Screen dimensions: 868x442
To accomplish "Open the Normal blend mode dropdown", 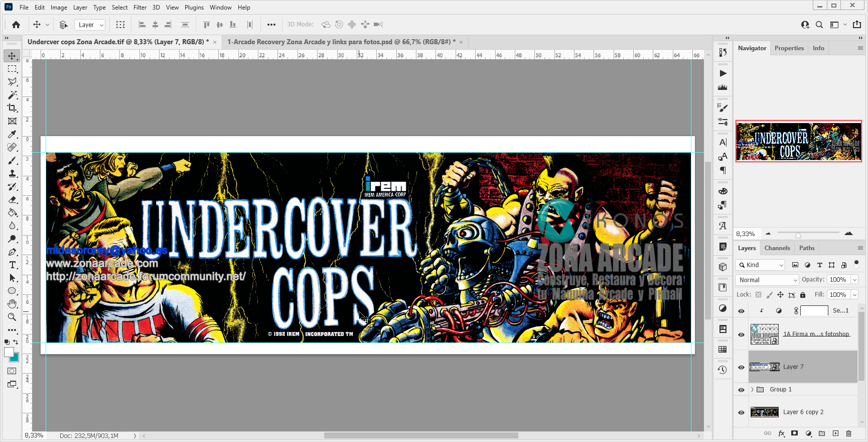I will click(767, 280).
